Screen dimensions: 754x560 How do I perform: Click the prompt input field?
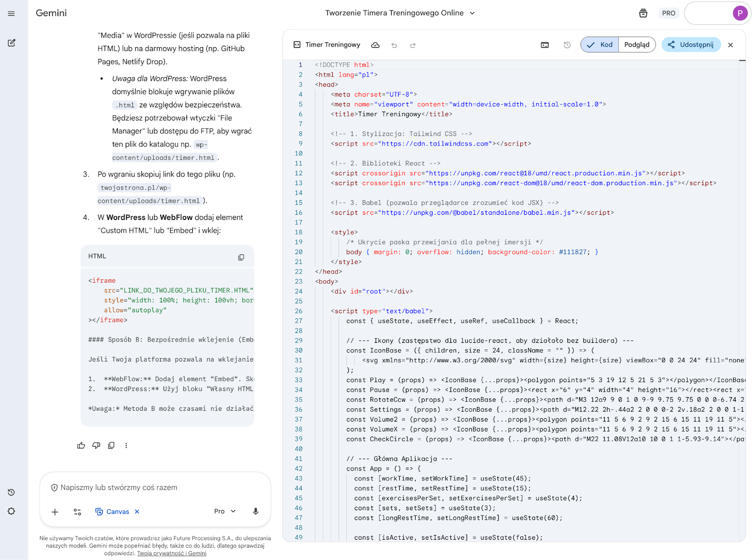[156, 487]
